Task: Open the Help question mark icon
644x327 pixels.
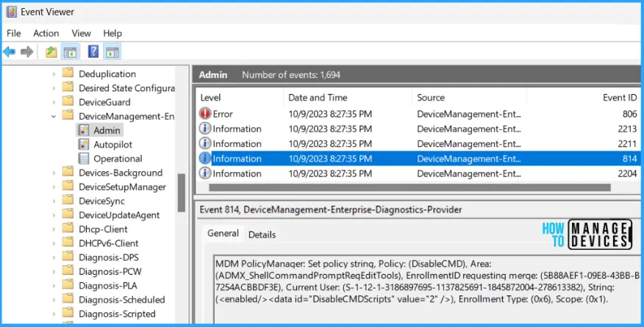Action: pos(93,51)
